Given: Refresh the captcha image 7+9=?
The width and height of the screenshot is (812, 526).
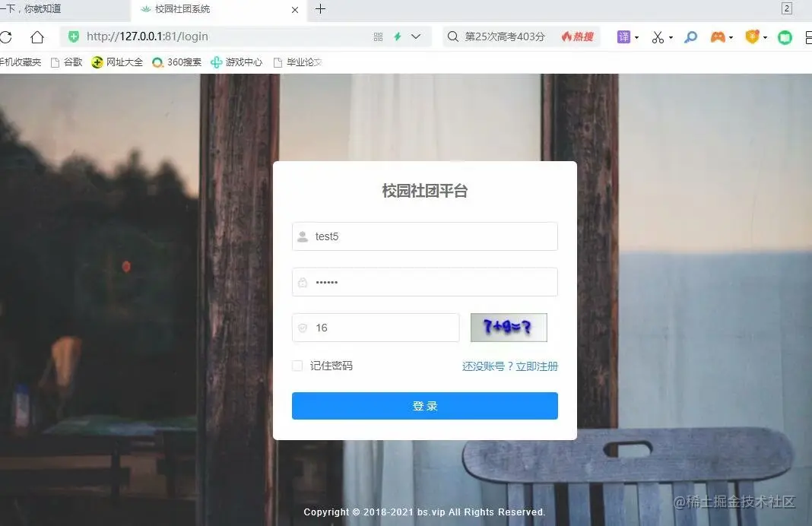Looking at the screenshot, I should click(509, 328).
